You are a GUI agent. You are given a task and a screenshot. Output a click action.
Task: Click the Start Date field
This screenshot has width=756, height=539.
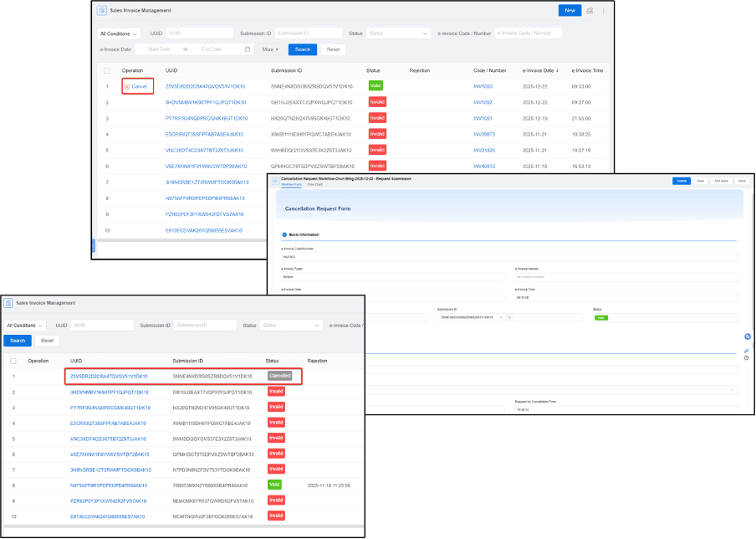(x=159, y=49)
